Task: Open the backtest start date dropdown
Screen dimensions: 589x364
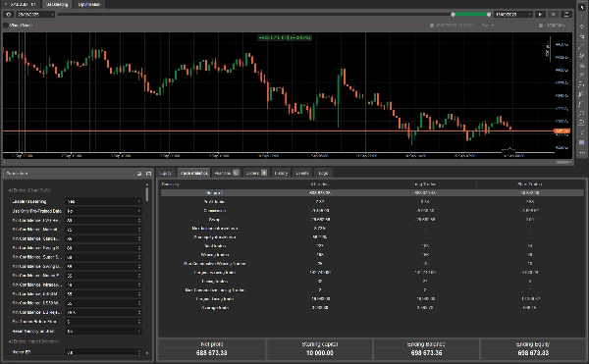Action: click(x=35, y=15)
